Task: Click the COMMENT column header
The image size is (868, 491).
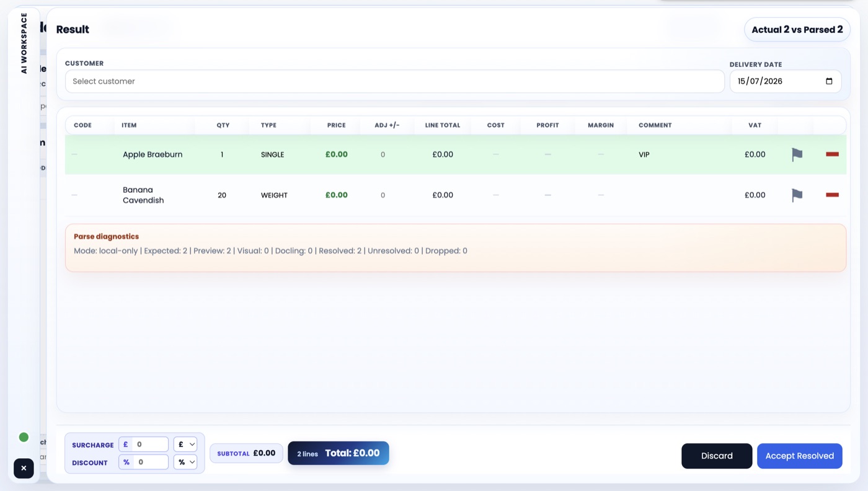Action: pos(655,125)
